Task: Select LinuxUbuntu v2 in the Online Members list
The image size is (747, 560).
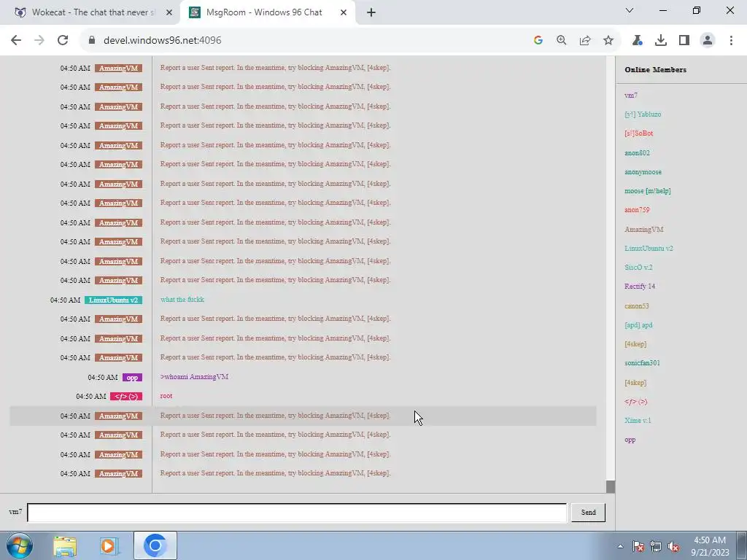Action: (649, 249)
